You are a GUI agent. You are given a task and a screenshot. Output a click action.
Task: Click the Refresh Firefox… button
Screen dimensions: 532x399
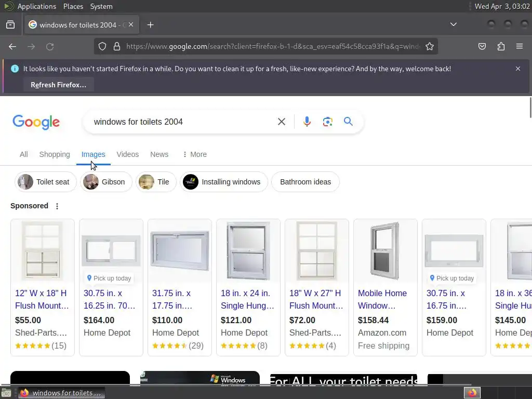click(x=58, y=85)
